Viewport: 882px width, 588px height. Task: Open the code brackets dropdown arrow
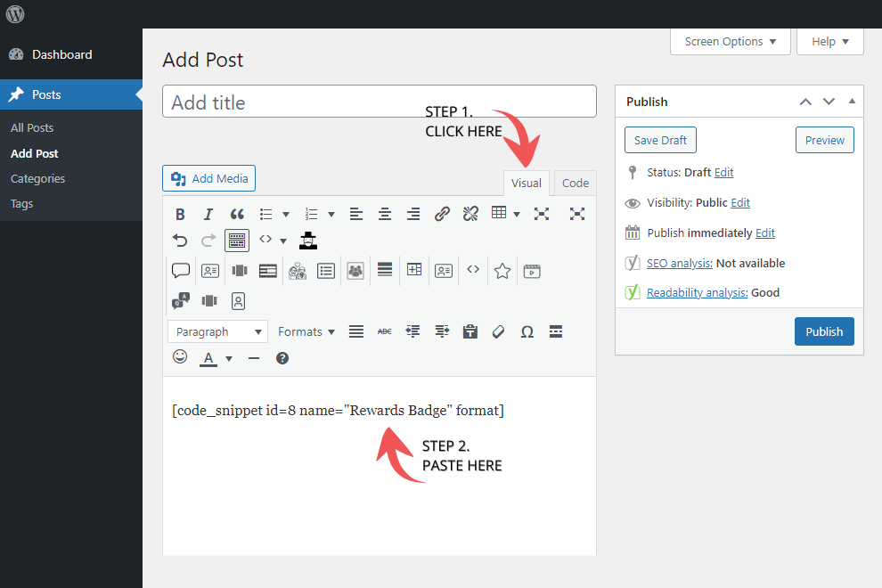pos(283,241)
